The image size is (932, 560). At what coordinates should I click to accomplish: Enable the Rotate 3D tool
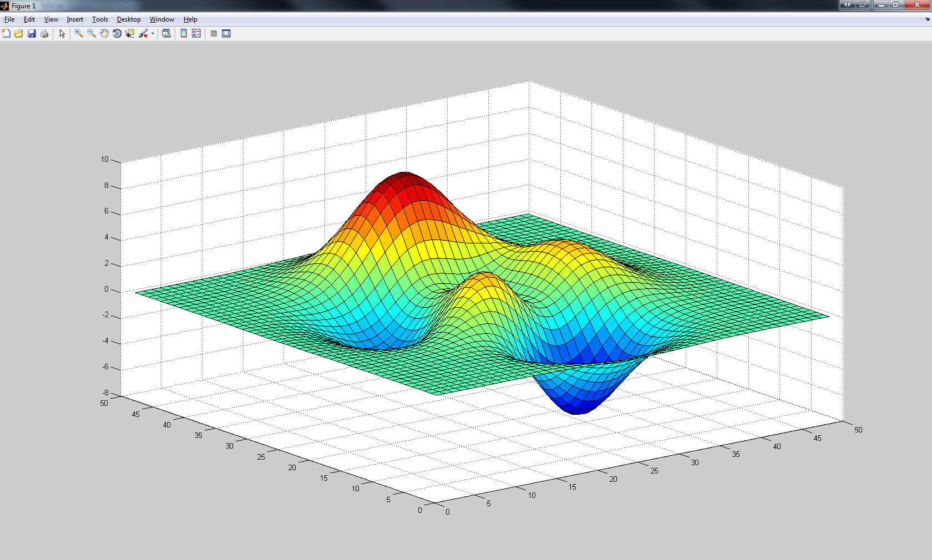point(117,34)
